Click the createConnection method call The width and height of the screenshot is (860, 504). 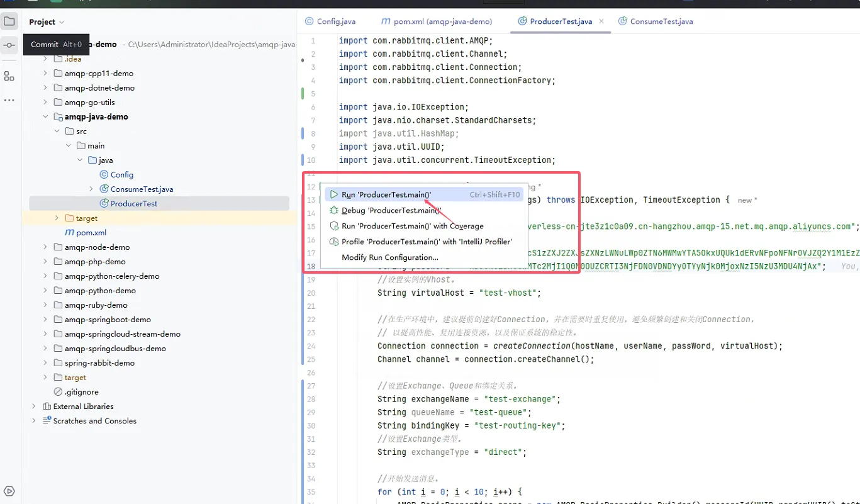[x=532, y=346]
